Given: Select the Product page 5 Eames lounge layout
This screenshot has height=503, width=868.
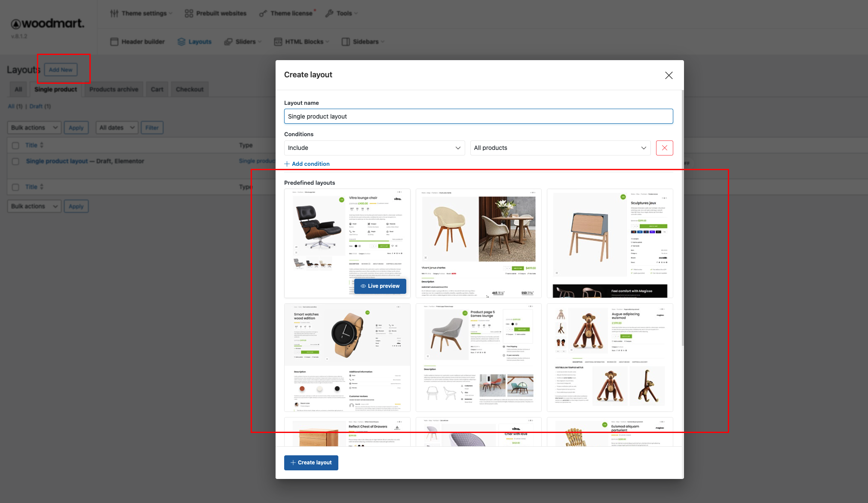Looking at the screenshot, I should tap(478, 357).
